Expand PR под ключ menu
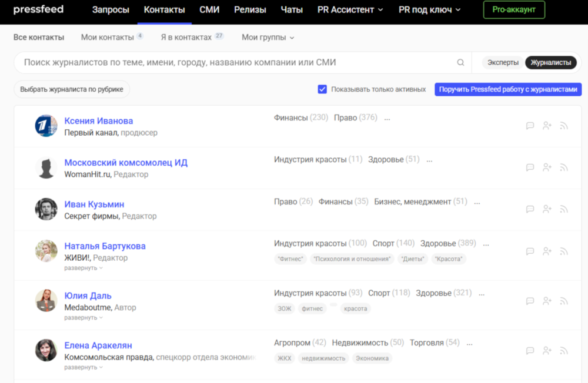This screenshot has height=383, width=588. pyautogui.click(x=429, y=10)
